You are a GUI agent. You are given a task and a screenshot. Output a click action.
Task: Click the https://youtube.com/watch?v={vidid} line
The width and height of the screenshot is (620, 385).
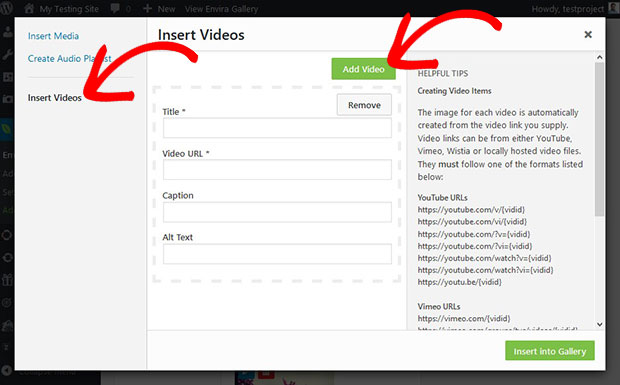tap(484, 258)
